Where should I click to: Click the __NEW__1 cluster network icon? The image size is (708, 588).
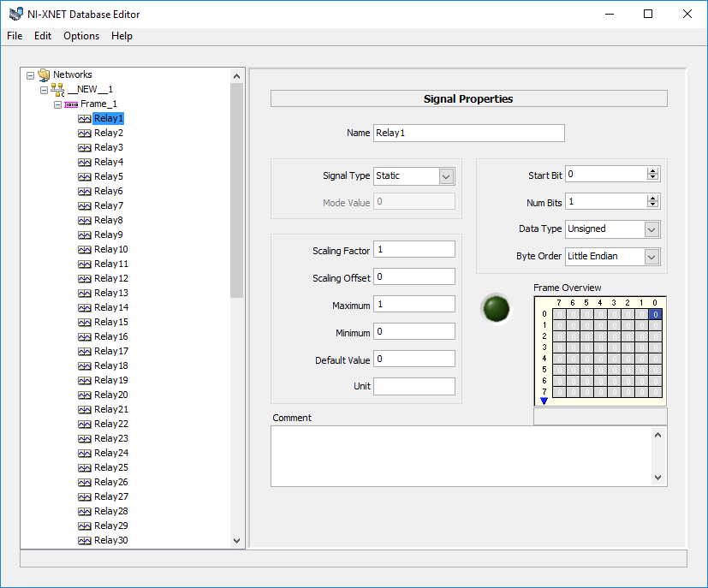57,89
